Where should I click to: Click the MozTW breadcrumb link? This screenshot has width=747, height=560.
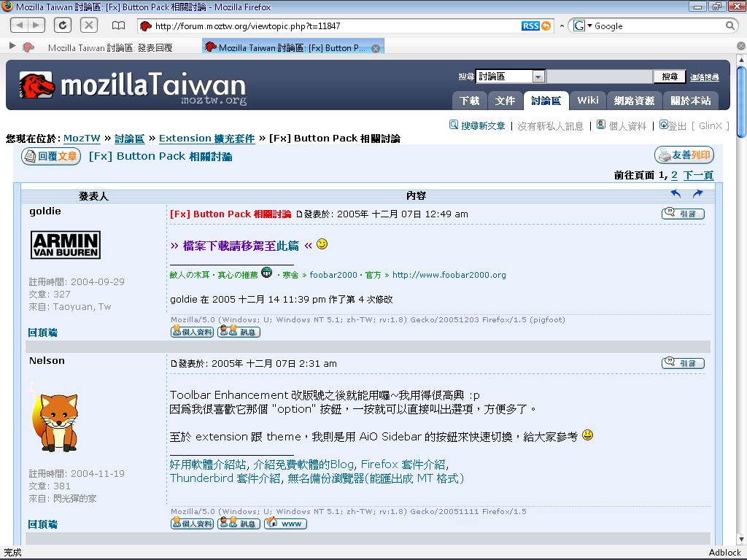click(82, 139)
